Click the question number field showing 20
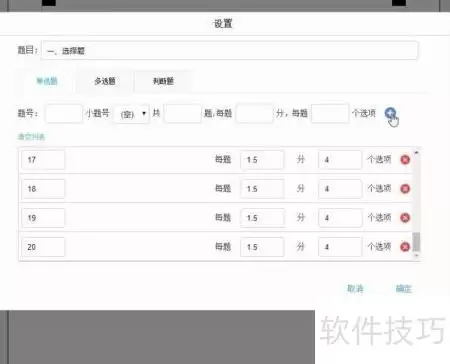The width and height of the screenshot is (450, 364). tap(43, 247)
